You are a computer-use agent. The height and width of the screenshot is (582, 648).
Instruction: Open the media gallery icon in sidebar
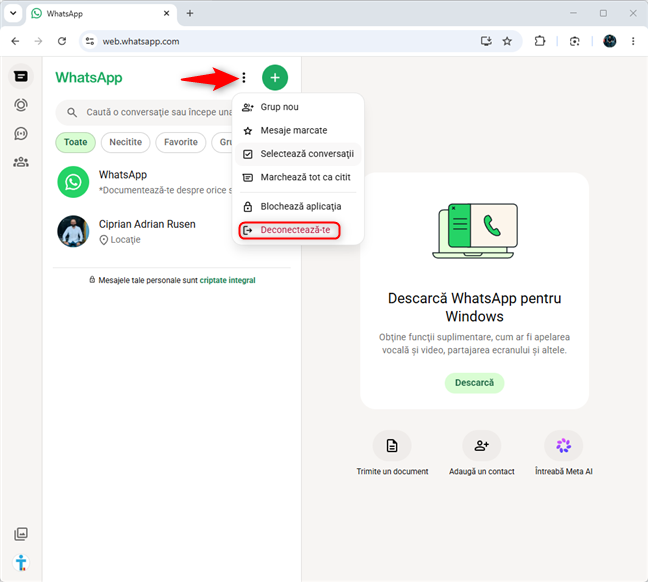pyautogui.click(x=21, y=534)
